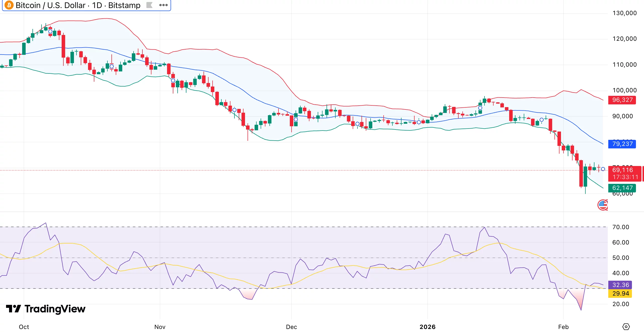Click the flag icon next to Bitstamp

pos(149,5)
